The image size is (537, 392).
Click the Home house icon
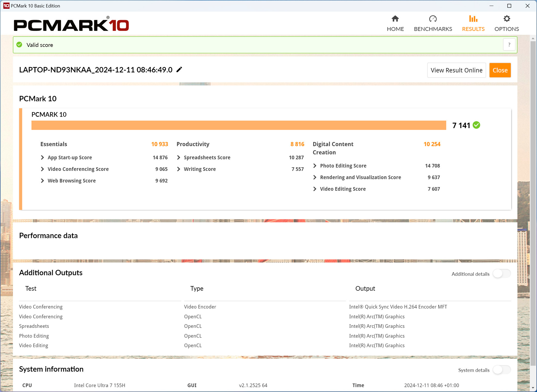tap(395, 19)
